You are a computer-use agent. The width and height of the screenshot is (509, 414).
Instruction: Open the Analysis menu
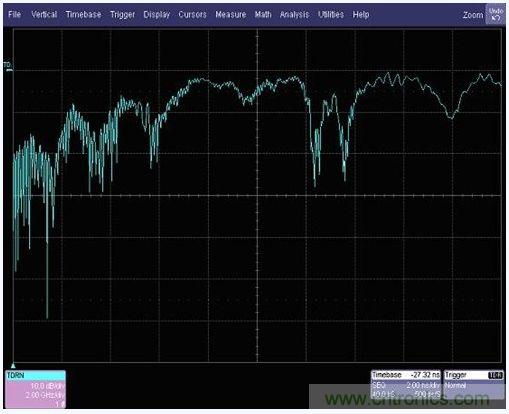pyautogui.click(x=294, y=15)
